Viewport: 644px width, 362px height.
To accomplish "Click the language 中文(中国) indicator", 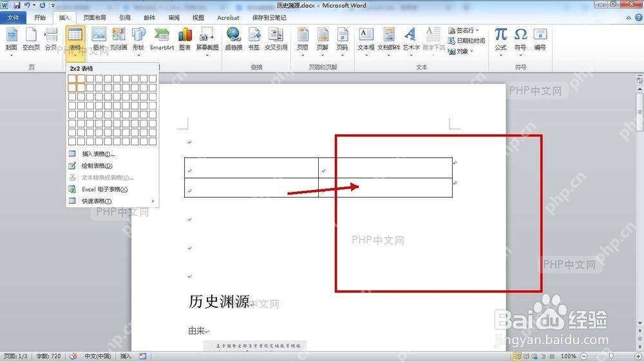I will pos(98,356).
